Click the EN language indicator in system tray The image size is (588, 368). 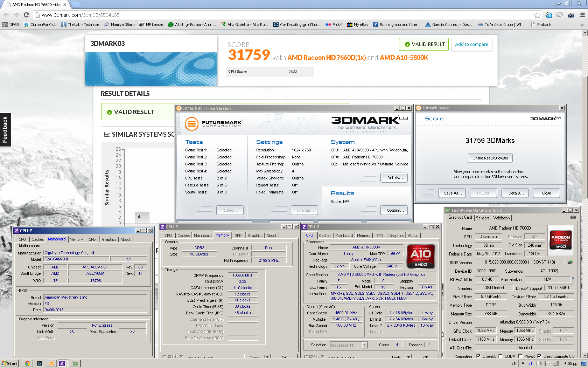coord(514,363)
